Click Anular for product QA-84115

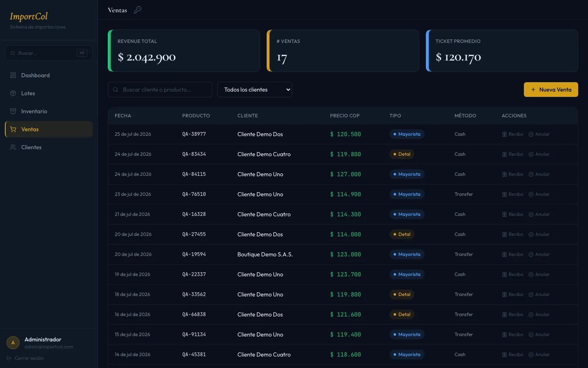click(539, 174)
